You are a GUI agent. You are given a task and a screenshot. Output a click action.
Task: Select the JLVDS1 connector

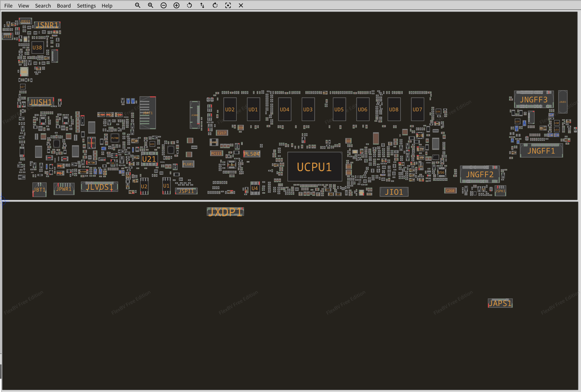[100, 187]
